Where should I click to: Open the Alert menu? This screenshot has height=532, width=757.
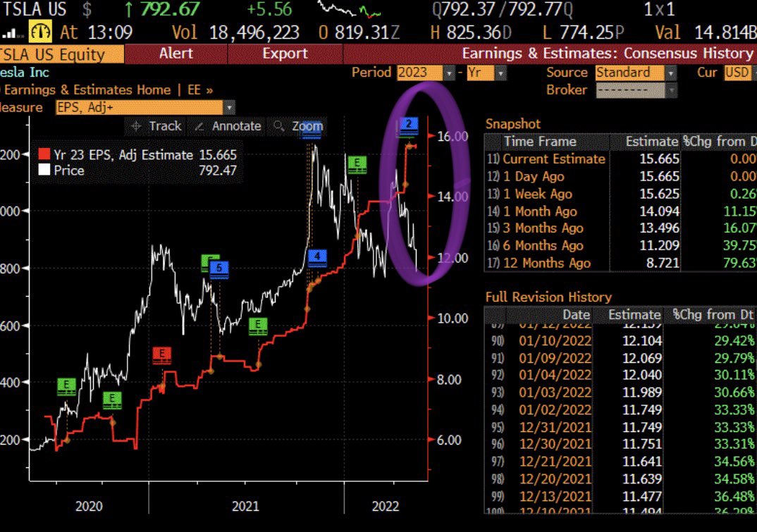pos(176,54)
